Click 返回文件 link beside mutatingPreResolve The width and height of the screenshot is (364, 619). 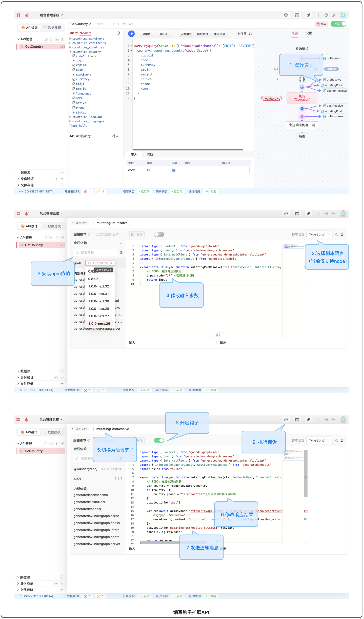click(x=79, y=223)
